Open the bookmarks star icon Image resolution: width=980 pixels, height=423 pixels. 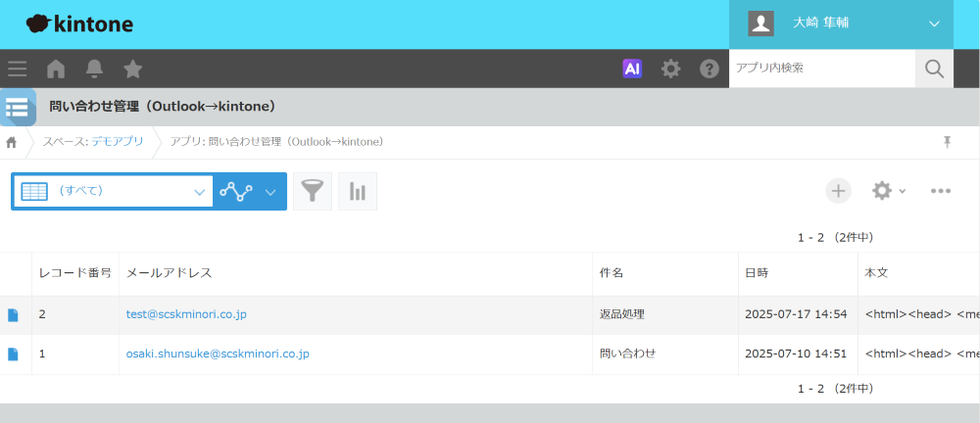point(132,69)
